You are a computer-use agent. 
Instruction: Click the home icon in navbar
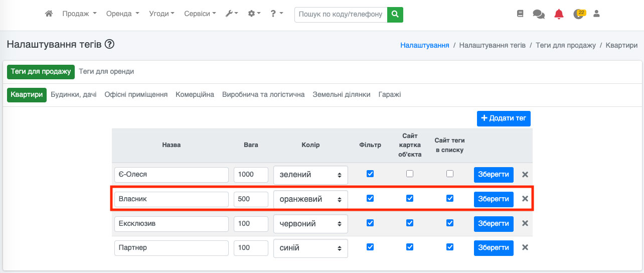pyautogui.click(x=49, y=14)
